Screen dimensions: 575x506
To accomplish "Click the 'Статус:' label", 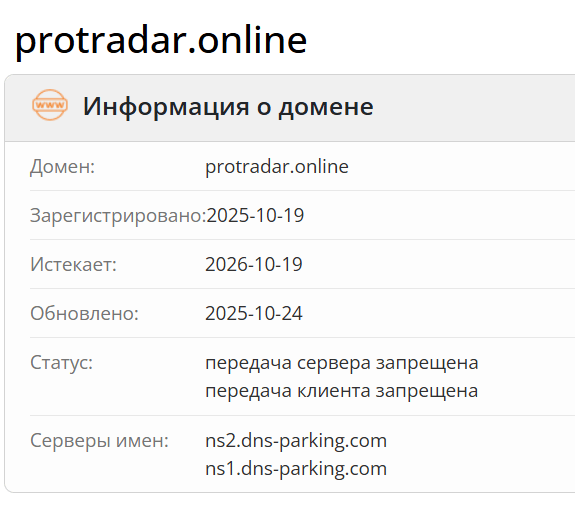I will 62,363.
